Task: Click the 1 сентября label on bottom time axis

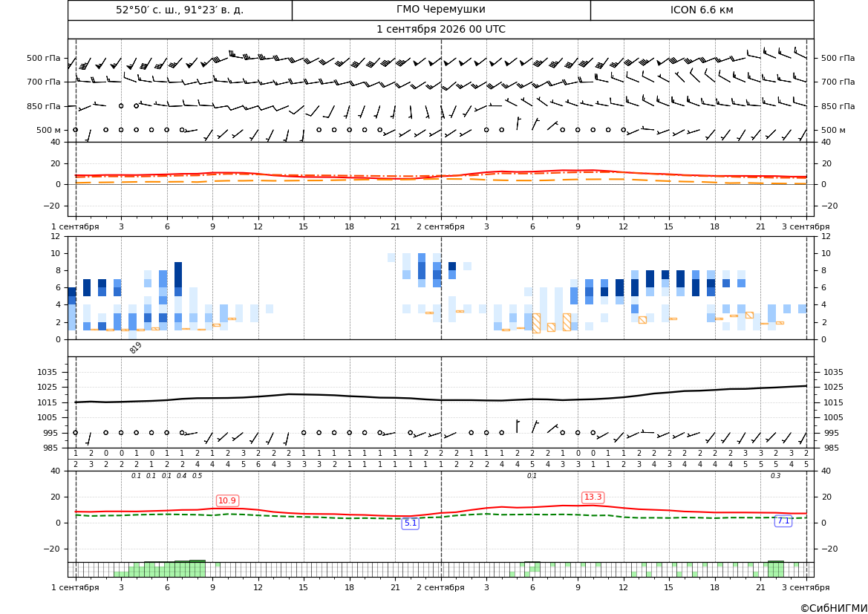Action: click(75, 587)
